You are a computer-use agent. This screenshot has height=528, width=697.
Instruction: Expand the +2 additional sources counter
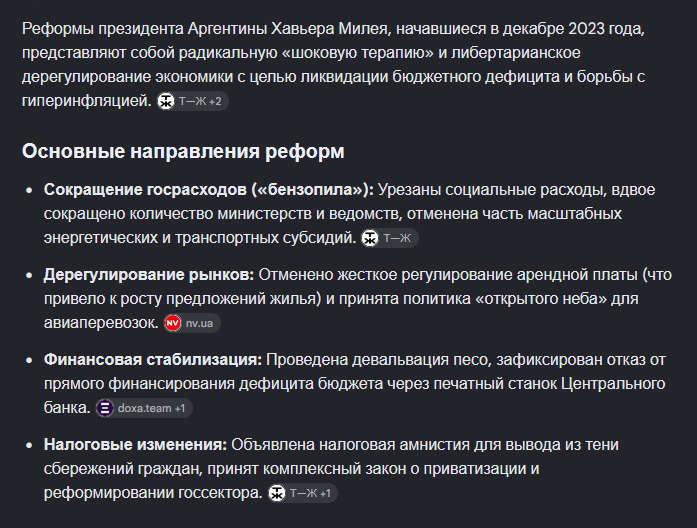pos(216,102)
